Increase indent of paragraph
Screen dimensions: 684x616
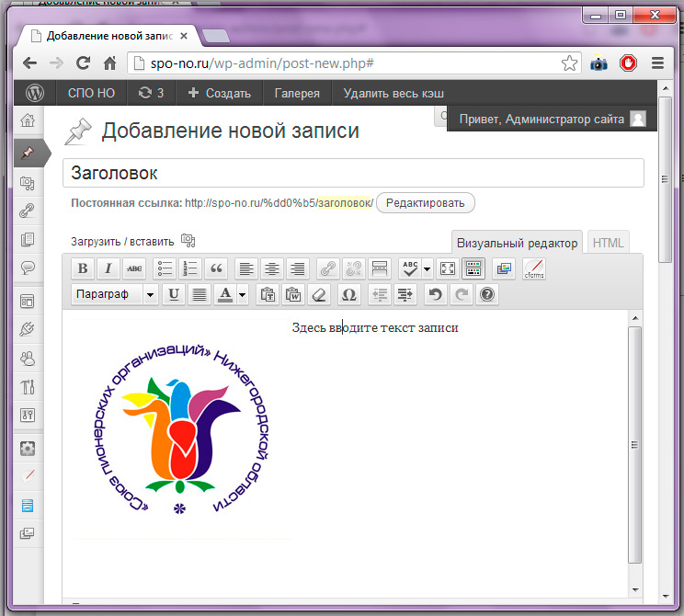tap(405, 294)
